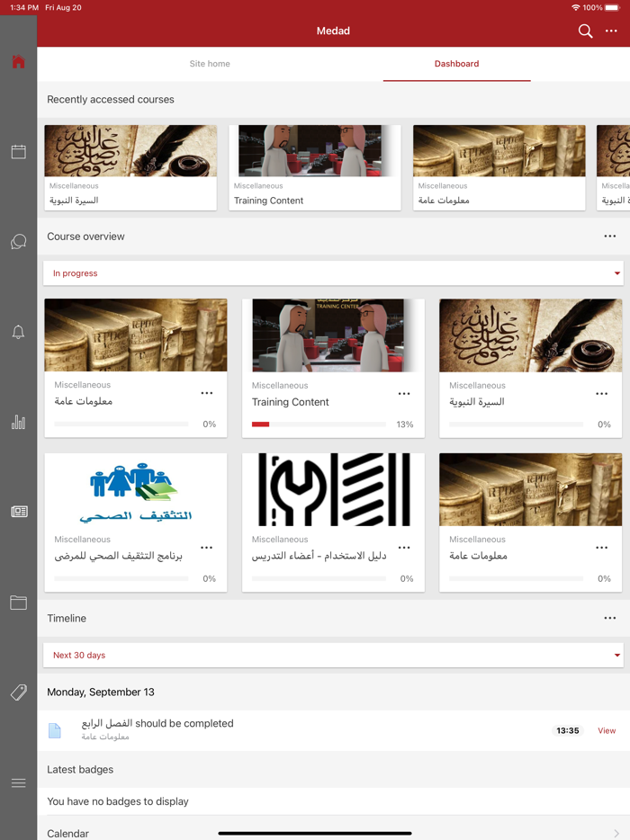The image size is (630, 840).
Task: Open options for last معلومات عامة course card
Action: pos(601,548)
